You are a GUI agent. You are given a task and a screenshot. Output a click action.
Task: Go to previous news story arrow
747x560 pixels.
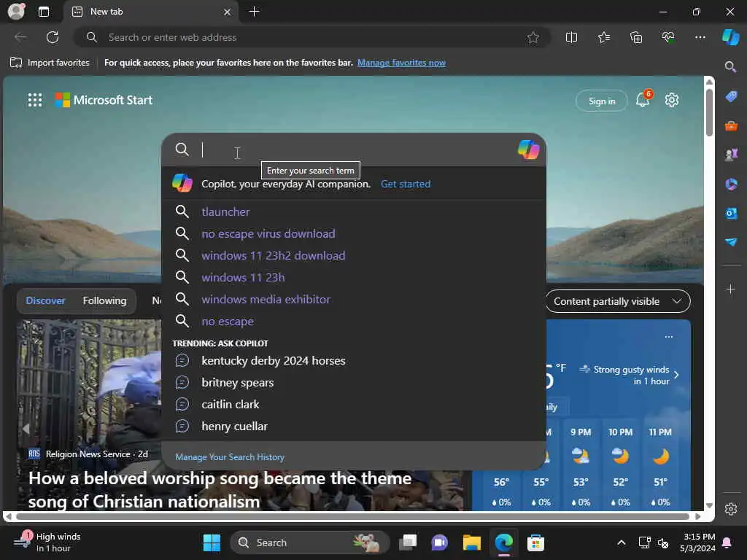coord(26,429)
